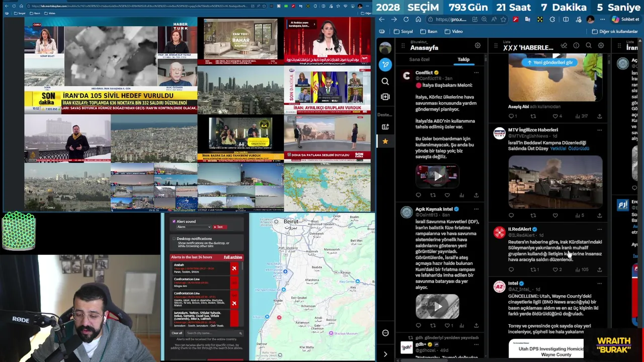644x362 pixels.
Task: Enable Desktop notifications checkbox
Action: [174, 239]
